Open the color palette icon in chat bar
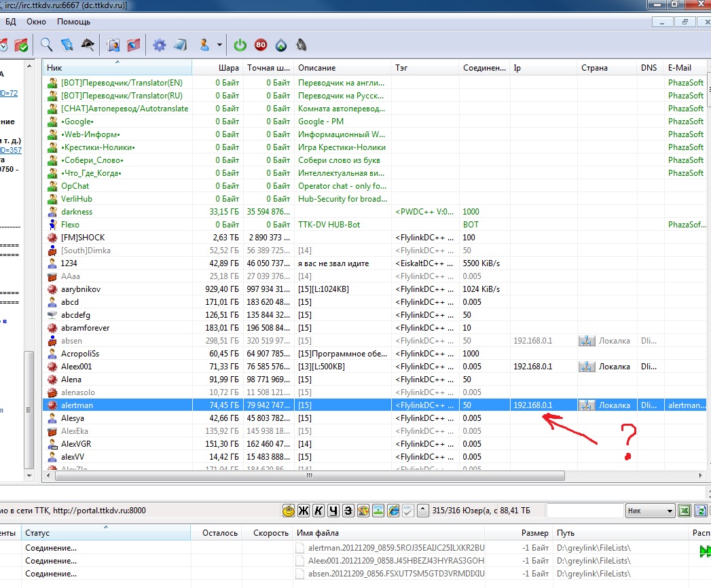This screenshot has width=711, height=588. [x=363, y=511]
